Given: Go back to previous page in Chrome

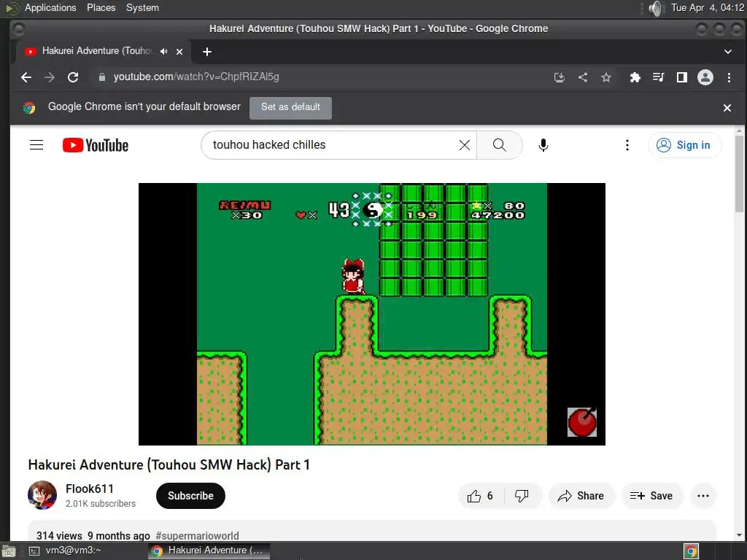Looking at the screenshot, I should (26, 77).
